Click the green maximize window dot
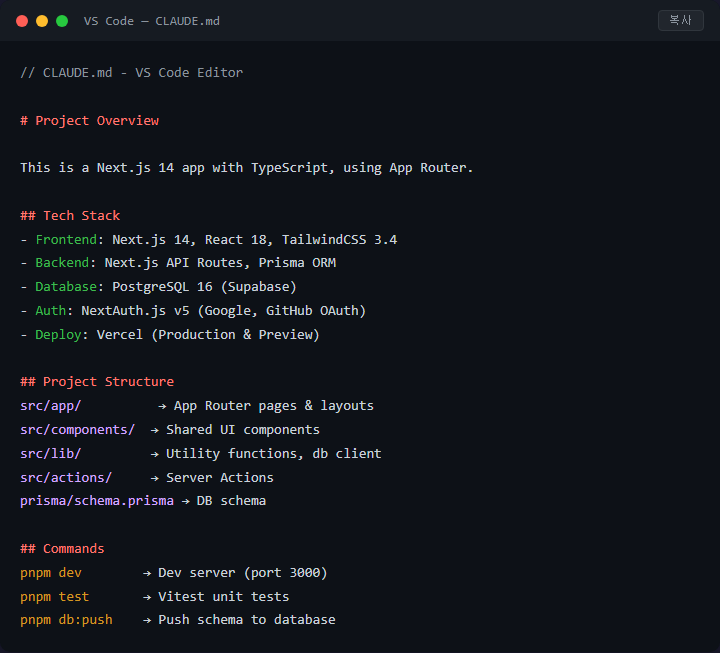 click(62, 21)
